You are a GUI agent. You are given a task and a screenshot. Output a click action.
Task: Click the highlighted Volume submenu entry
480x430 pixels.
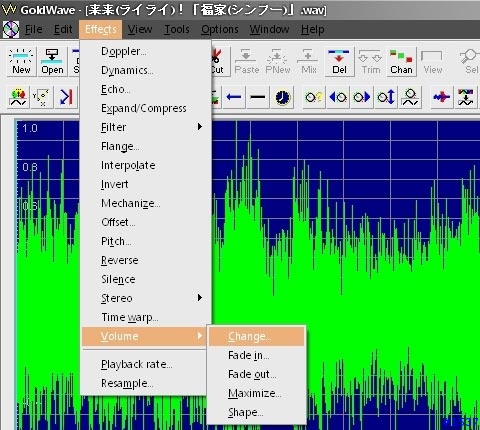pyautogui.click(x=144, y=336)
